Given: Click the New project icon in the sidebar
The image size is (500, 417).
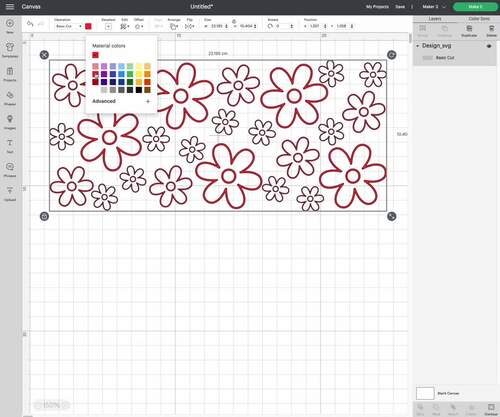Looking at the screenshot, I should pos(10,26).
